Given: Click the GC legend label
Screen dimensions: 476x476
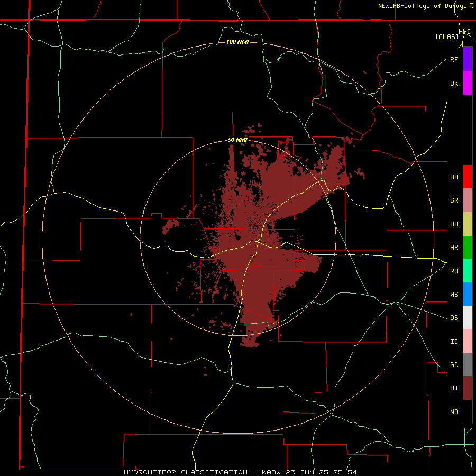Looking at the screenshot, I should (x=454, y=365).
